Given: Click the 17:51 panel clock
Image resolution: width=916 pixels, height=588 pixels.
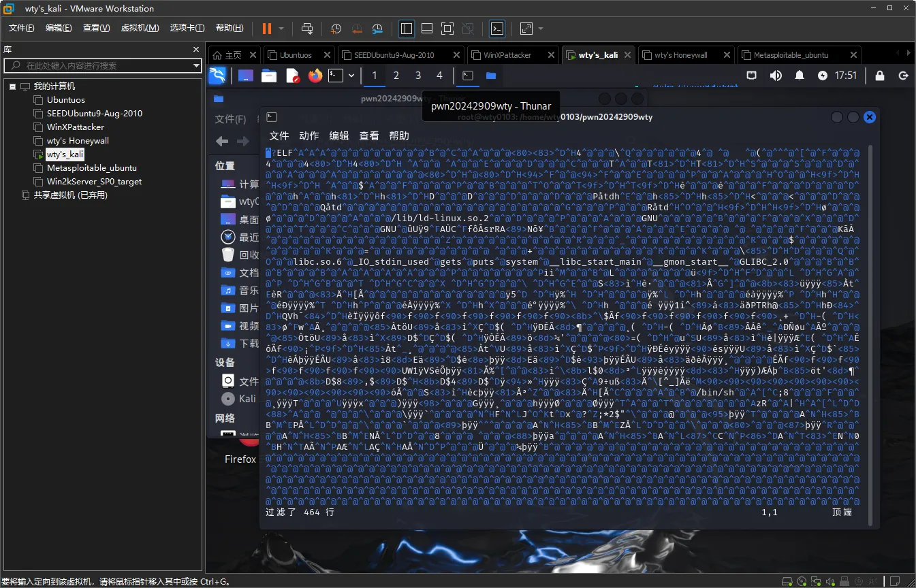Looking at the screenshot, I should [x=846, y=76].
